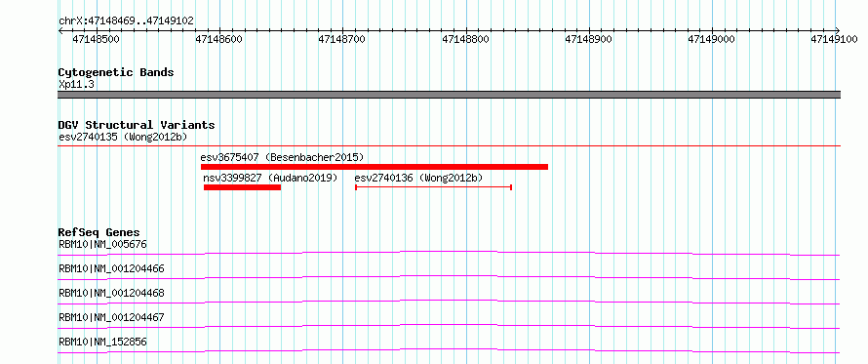Image resolution: width=868 pixels, height=364 pixels.
Task: Select the nsv3399827 (Audano2019) red bar
Action: point(243,187)
